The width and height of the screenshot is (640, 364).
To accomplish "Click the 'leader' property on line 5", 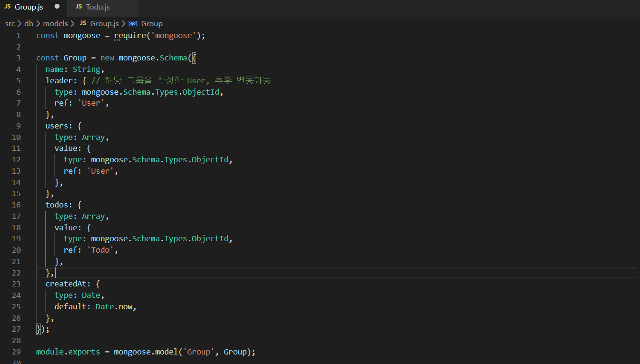I will click(x=59, y=80).
